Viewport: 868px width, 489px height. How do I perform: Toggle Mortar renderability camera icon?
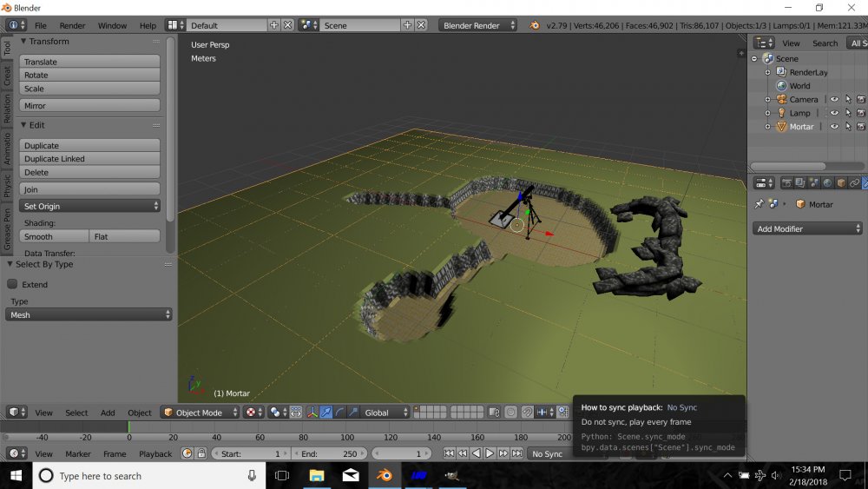(x=861, y=126)
